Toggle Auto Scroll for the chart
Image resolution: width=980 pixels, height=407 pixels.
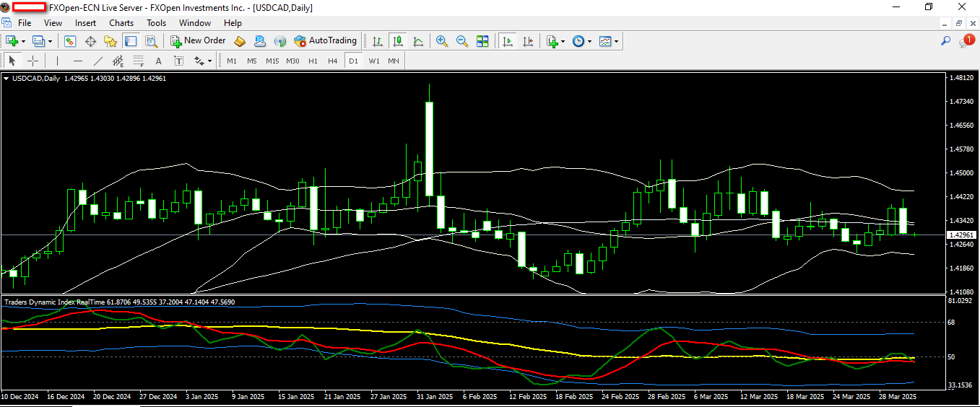508,41
